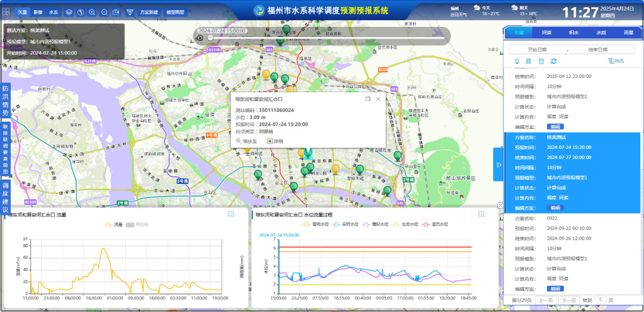Toggle 模拟水位 legend series
644x312 pixels.
click(x=376, y=224)
